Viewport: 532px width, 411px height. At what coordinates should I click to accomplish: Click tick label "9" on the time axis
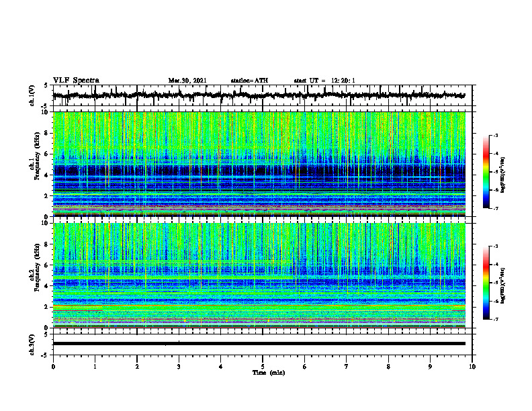(430, 367)
